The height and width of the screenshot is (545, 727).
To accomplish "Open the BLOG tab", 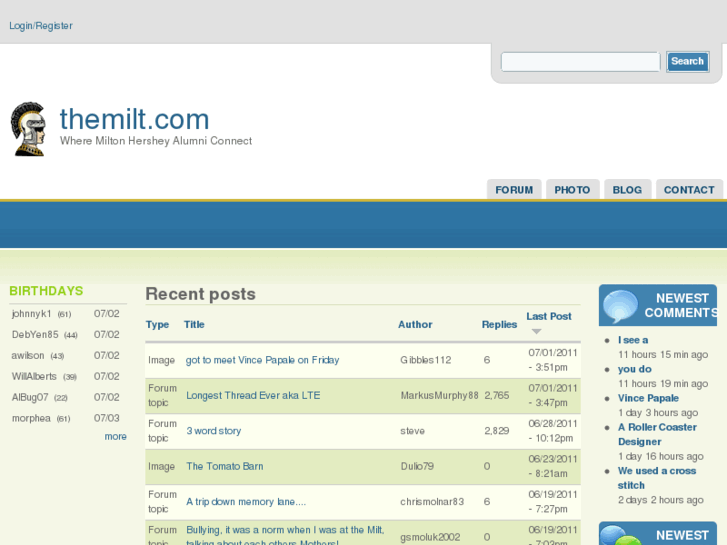I will click(x=627, y=190).
